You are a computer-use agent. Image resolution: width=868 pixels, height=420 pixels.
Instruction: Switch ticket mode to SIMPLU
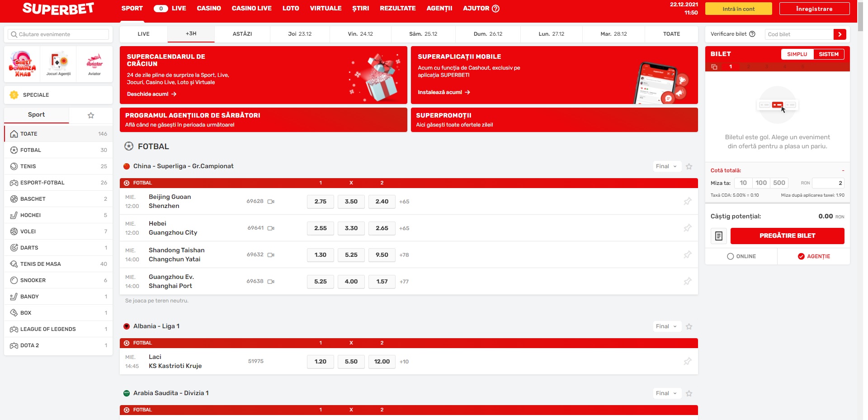[x=797, y=54]
